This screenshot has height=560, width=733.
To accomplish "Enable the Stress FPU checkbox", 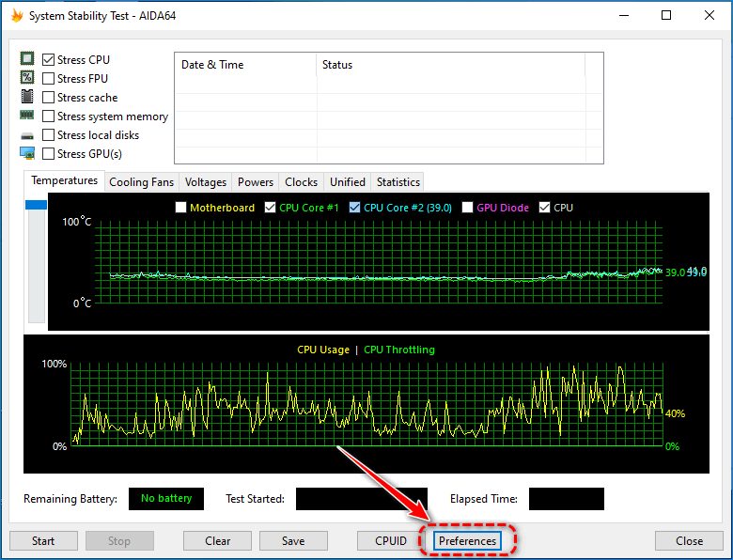I will click(48, 78).
